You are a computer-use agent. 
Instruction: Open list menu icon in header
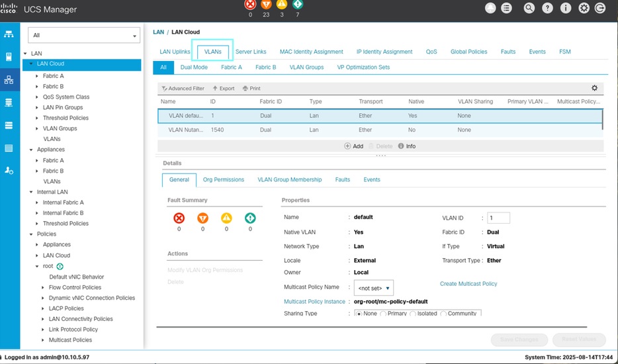click(506, 9)
